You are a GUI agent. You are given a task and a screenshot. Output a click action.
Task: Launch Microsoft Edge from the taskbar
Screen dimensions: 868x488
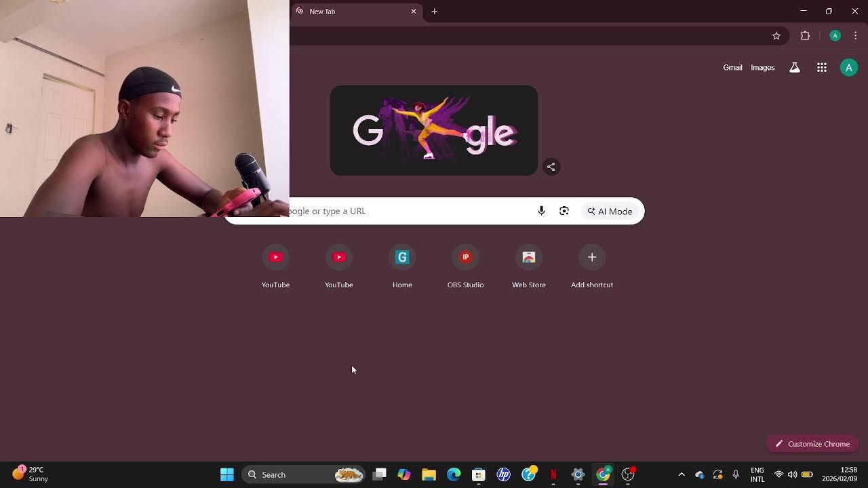(x=454, y=474)
